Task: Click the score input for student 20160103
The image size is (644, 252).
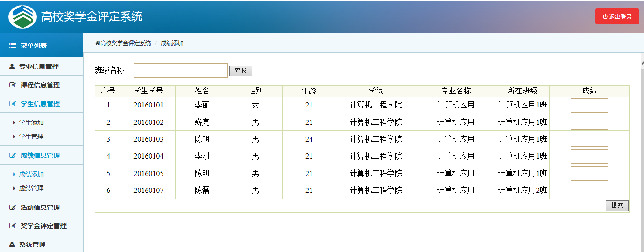Action: pyautogui.click(x=590, y=139)
